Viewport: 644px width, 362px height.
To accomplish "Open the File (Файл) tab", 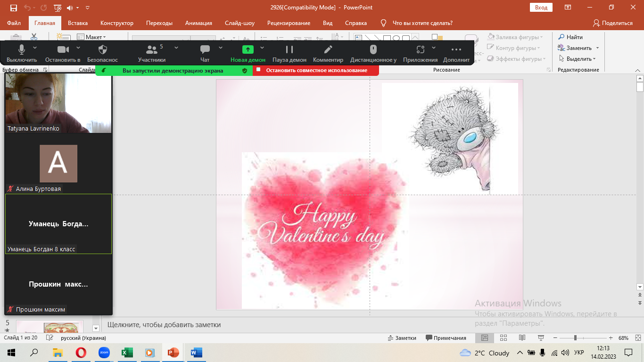I will pyautogui.click(x=14, y=23).
